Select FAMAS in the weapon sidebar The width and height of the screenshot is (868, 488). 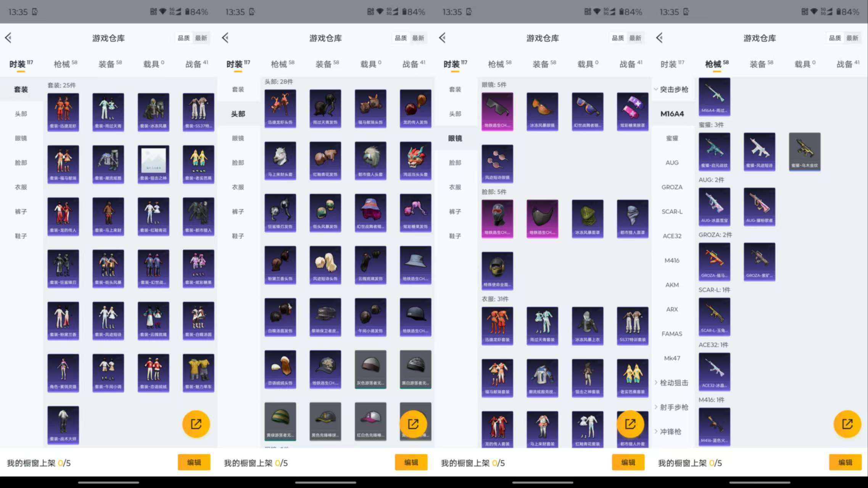point(672,334)
